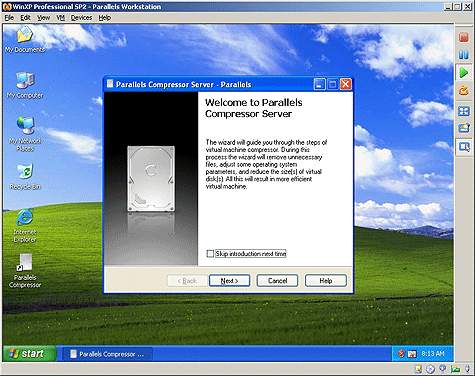Click the Next button in wizard

coord(229,281)
